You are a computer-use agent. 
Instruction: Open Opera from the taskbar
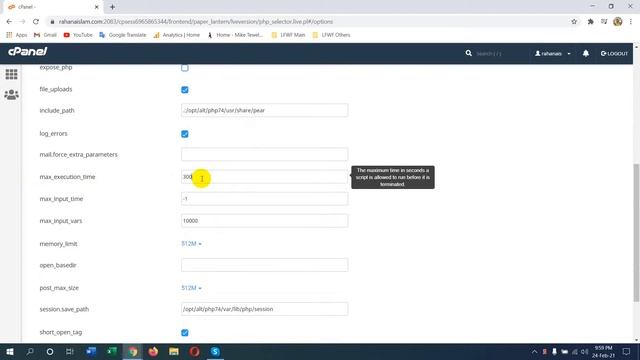[x=194, y=351]
